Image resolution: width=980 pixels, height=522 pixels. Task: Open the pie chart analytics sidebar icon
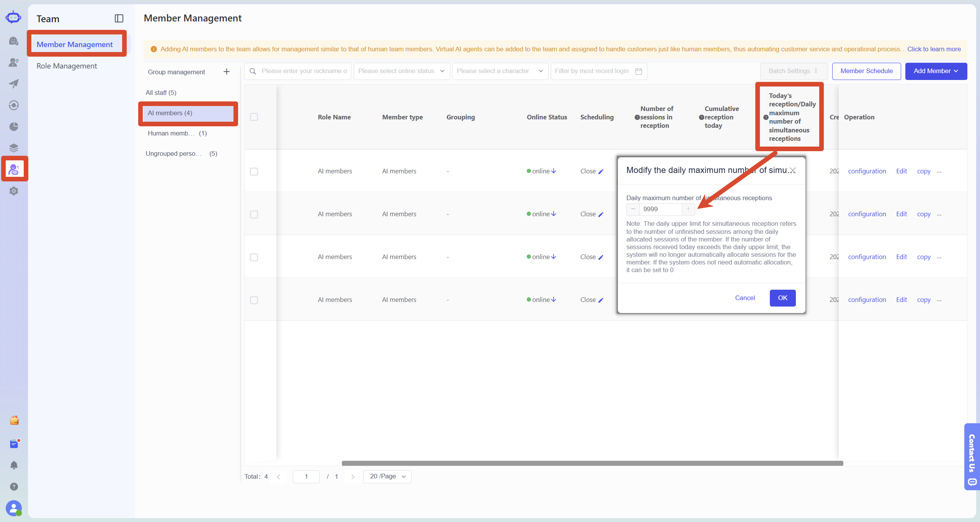tap(14, 127)
